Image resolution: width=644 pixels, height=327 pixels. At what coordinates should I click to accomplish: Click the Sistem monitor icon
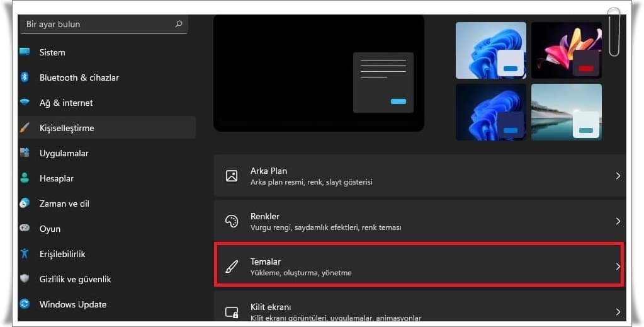pyautogui.click(x=25, y=52)
